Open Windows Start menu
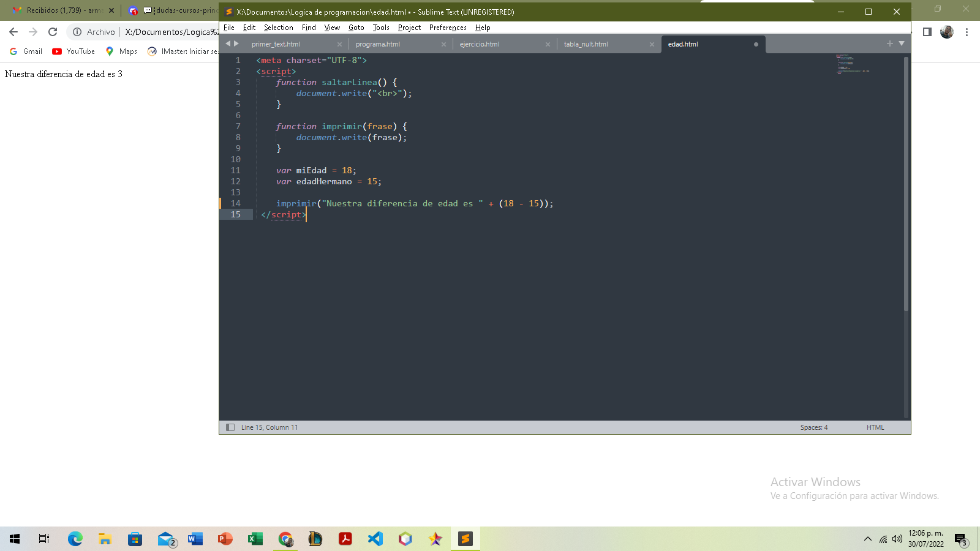 pos(15,539)
